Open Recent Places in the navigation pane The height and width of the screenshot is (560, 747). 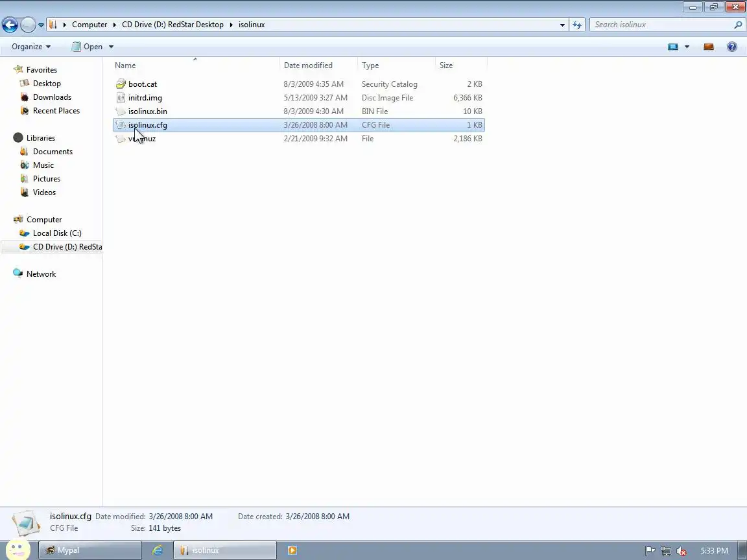[x=56, y=110]
